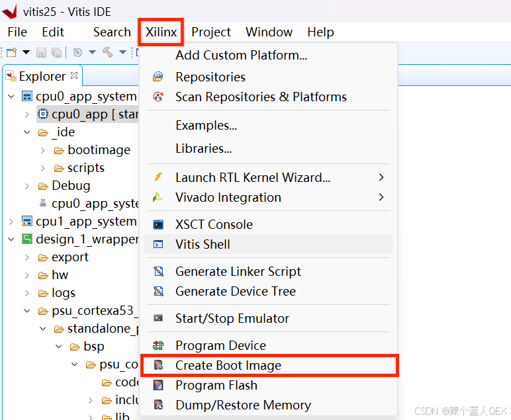This screenshot has height=420, width=511.
Task: Open the Window menu
Action: coord(269,32)
